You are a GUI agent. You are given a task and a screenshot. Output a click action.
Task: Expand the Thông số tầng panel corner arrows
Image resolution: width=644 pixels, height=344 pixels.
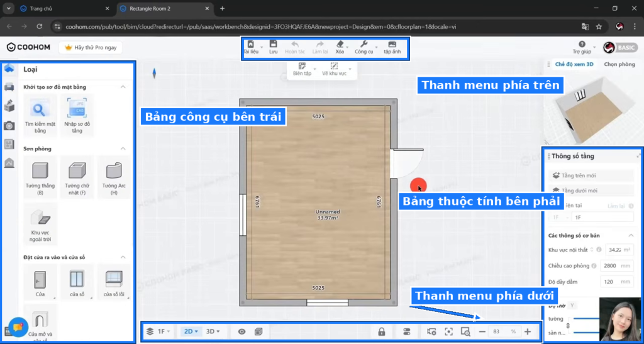[639, 156]
